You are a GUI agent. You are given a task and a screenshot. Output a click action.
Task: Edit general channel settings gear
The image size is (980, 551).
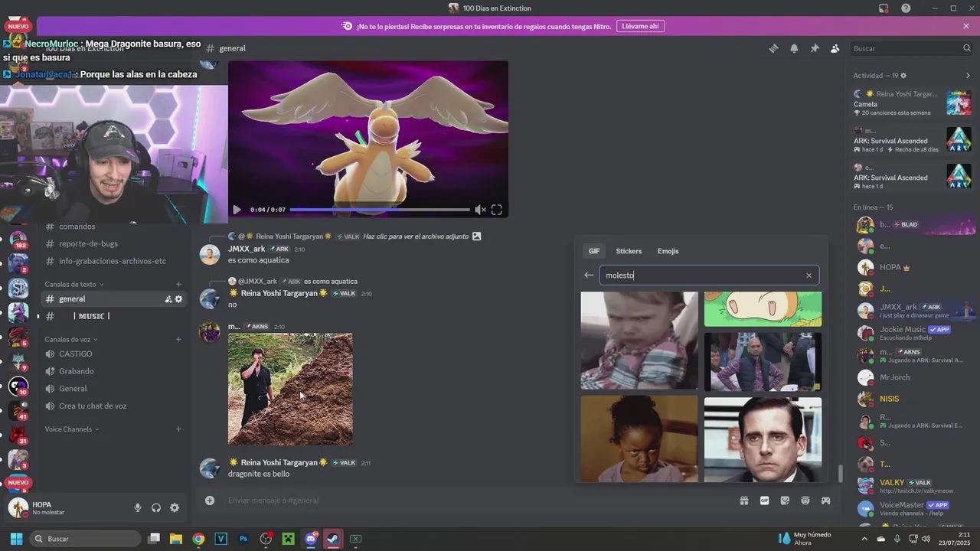tap(179, 299)
